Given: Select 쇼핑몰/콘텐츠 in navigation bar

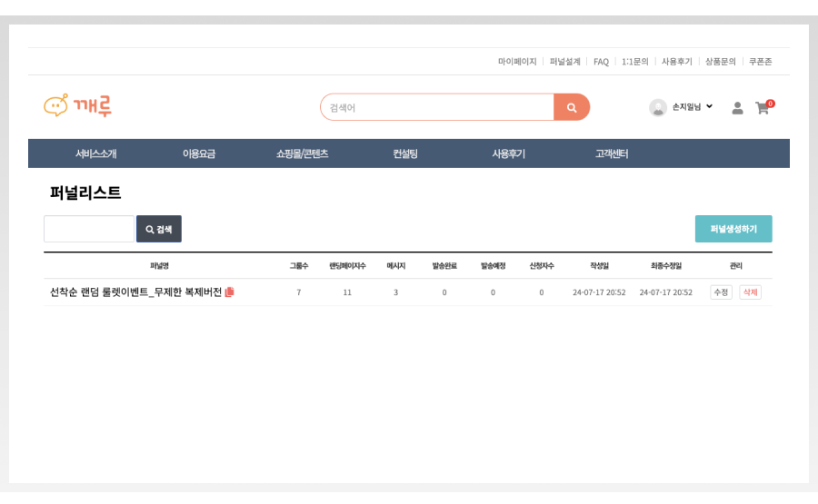Looking at the screenshot, I should coord(302,153).
